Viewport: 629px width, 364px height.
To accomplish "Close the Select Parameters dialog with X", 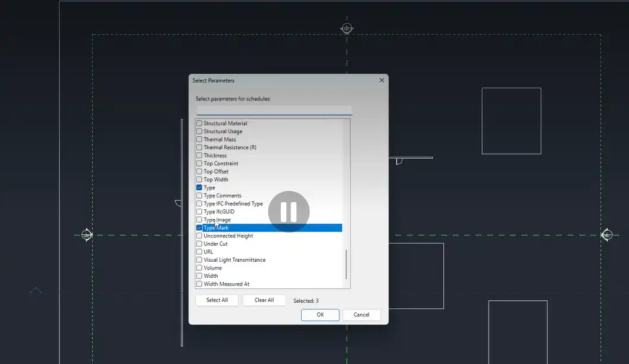I will point(382,80).
